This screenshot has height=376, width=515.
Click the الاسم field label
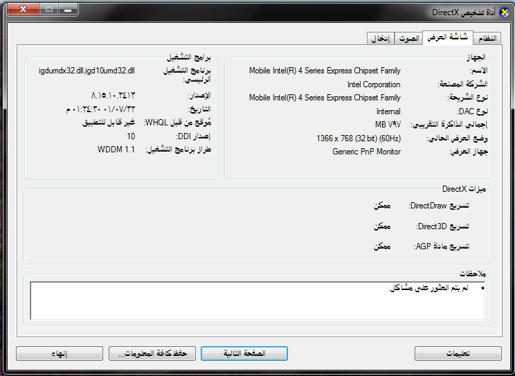tap(479, 71)
